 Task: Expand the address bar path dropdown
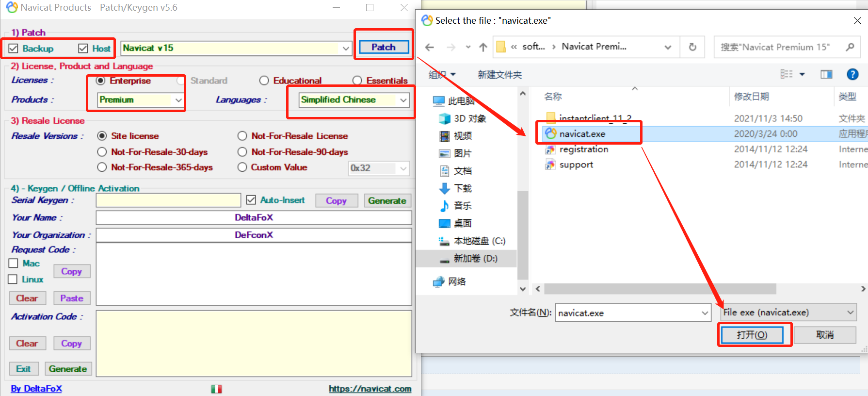pos(668,47)
